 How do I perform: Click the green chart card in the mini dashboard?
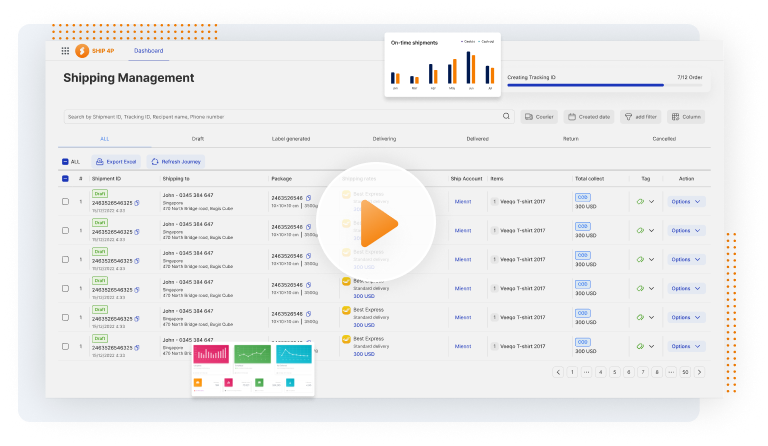(x=253, y=353)
